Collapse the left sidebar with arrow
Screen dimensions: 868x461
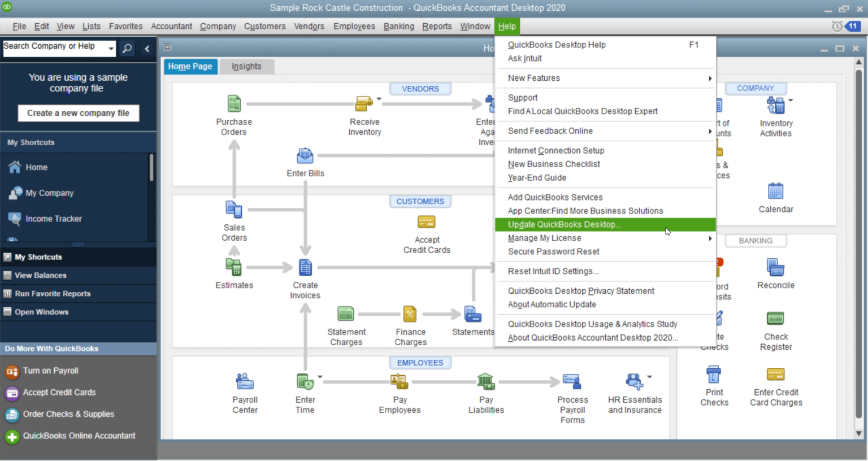pos(147,49)
